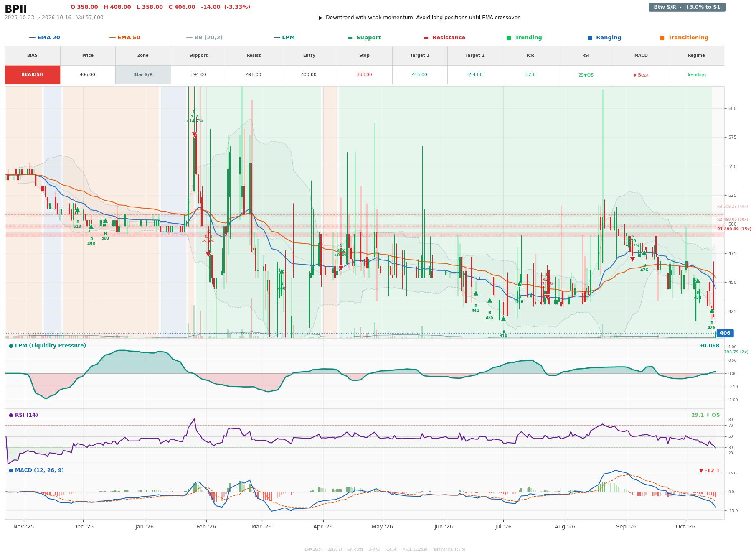Click the blue Ranging square in legend
Image resolution: width=756 pixels, height=556 pixels.
(x=590, y=38)
